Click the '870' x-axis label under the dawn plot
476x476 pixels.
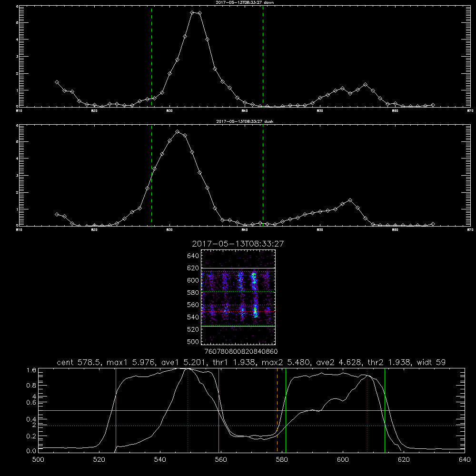point(470,111)
